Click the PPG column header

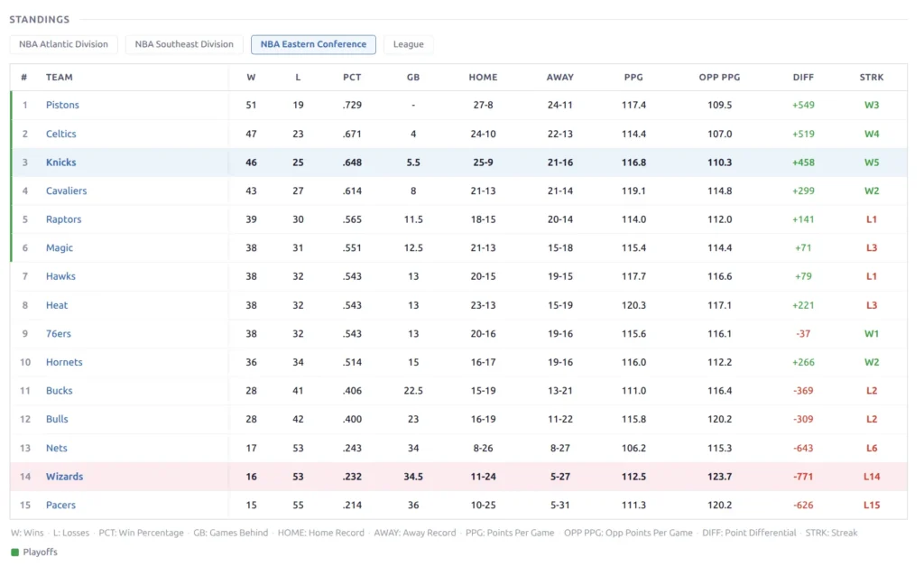pyautogui.click(x=633, y=78)
